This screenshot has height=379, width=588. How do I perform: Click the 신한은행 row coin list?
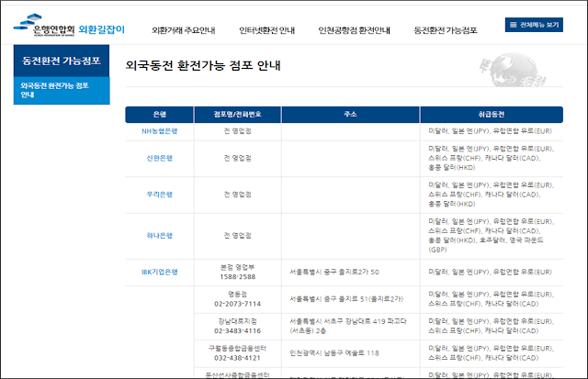[x=491, y=158]
